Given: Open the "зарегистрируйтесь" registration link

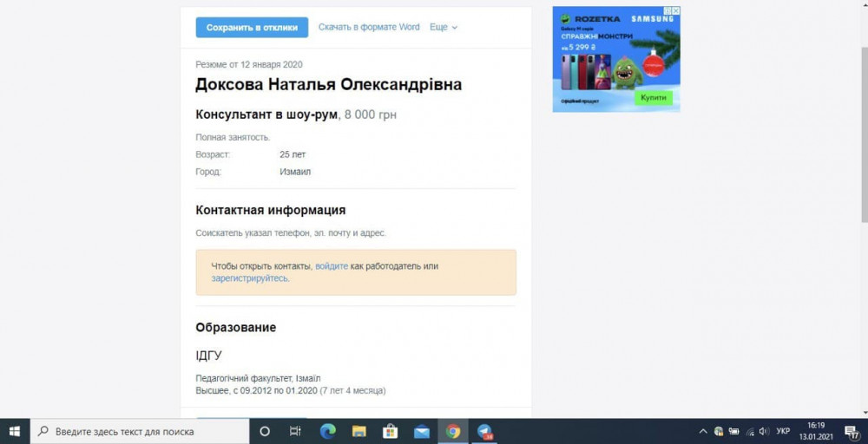Looking at the screenshot, I should coord(250,278).
